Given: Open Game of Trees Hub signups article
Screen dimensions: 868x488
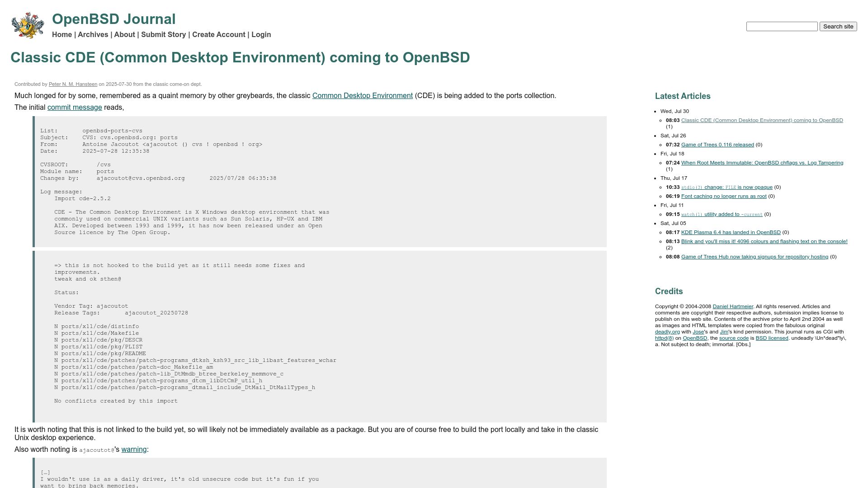Looking at the screenshot, I should coord(755,257).
